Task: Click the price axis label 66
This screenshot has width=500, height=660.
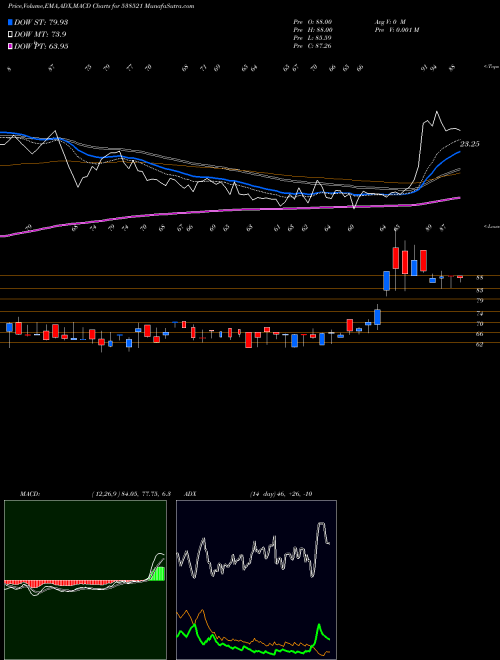Action: (x=480, y=334)
